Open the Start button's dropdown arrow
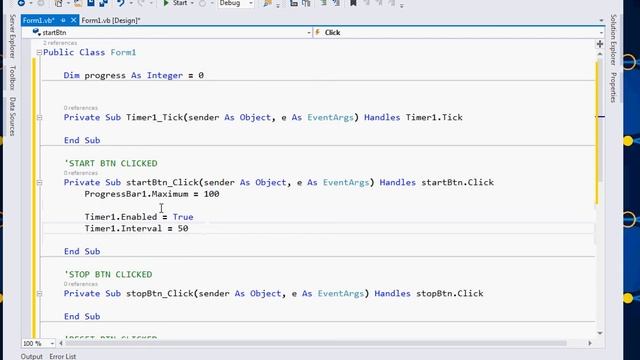The width and height of the screenshot is (640, 360). 192,3
